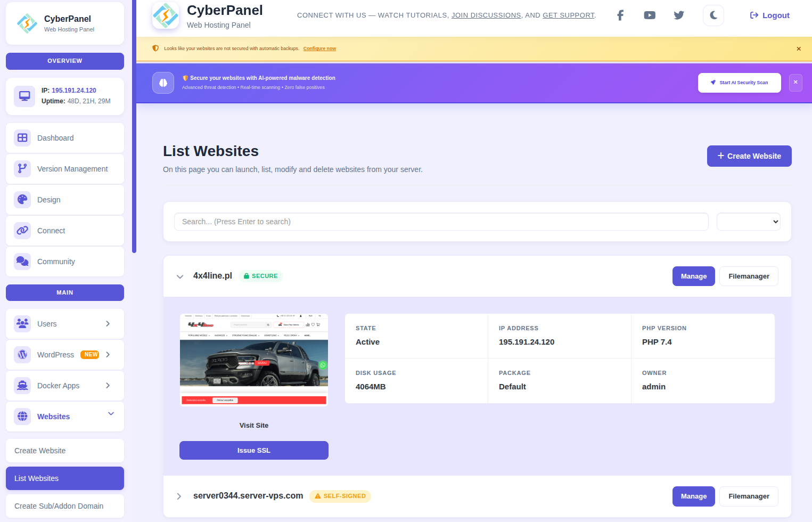Open the YouTube channel icon
Image resolution: width=812 pixels, height=522 pixels.
(x=650, y=15)
